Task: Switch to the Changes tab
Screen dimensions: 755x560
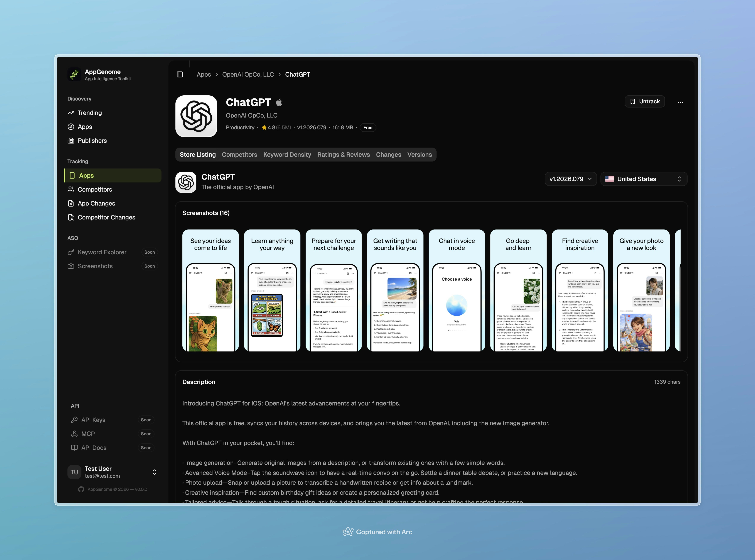Action: (x=388, y=155)
